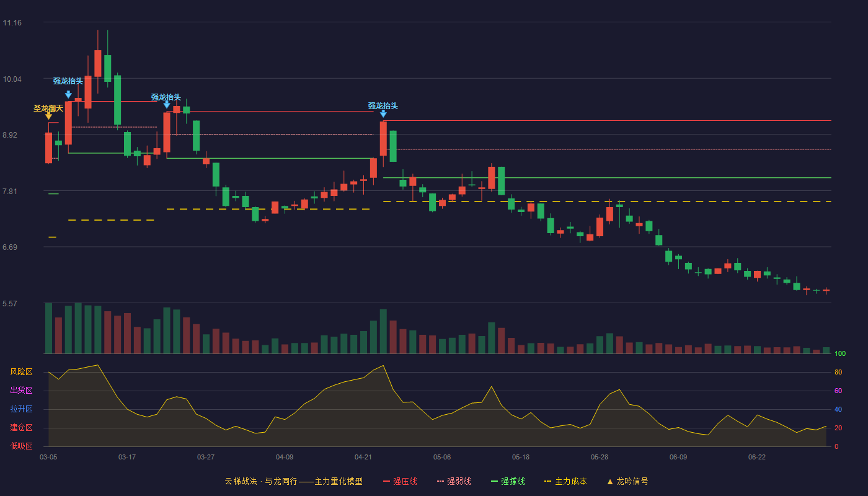Image resolution: width=868 pixels, height=496 pixels.
Task: Click the 03-27 date label
Action: [206, 457]
